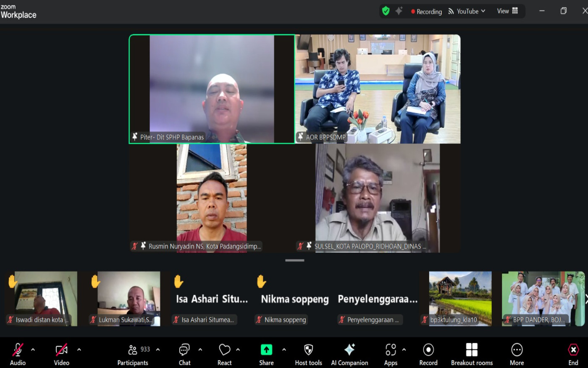588x368 pixels.
Task: Open share options arrow next to Share
Action: 284,349
